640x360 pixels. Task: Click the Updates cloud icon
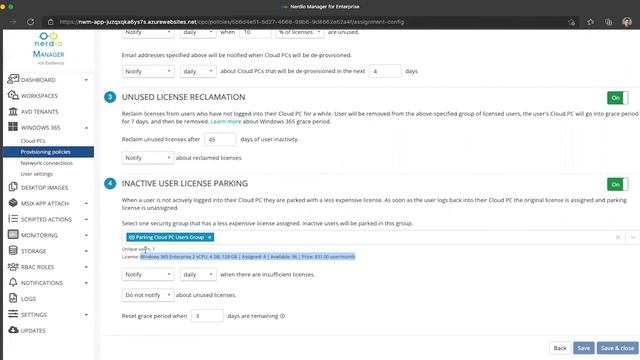pyautogui.click(x=13, y=330)
